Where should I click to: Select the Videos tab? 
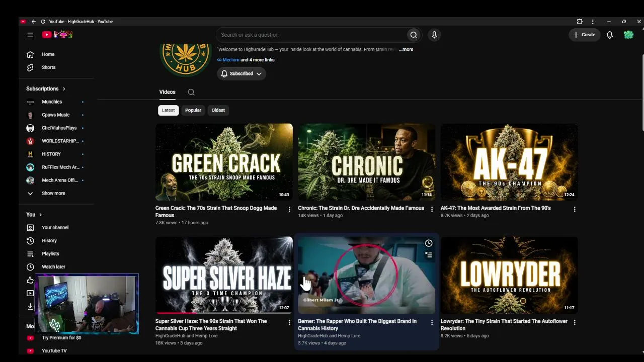tap(168, 92)
